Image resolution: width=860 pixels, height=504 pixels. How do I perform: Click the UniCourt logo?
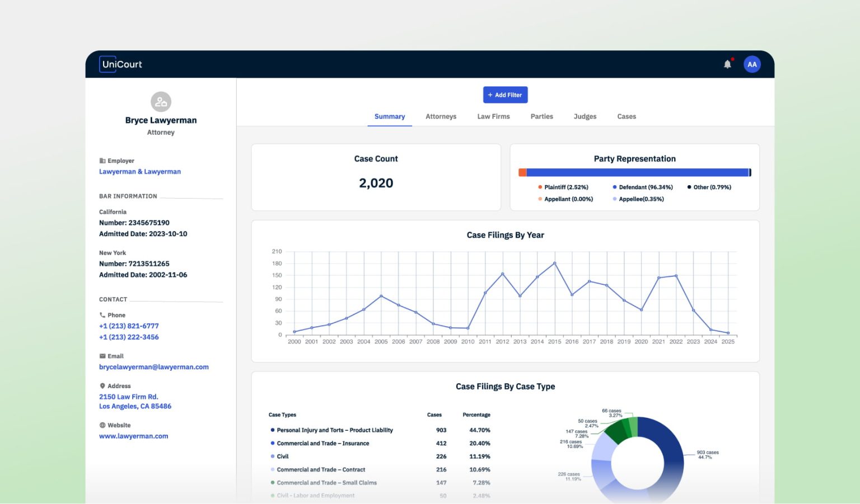120,64
